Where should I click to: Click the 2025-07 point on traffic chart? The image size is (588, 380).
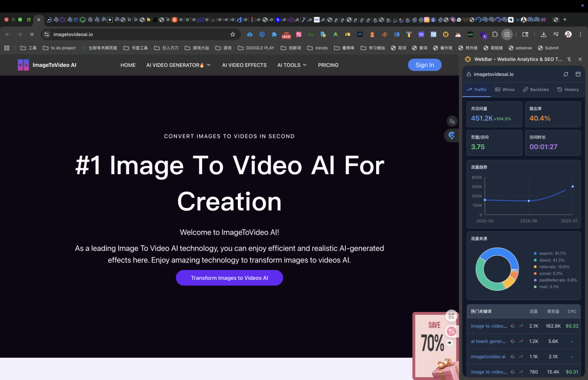point(573,186)
